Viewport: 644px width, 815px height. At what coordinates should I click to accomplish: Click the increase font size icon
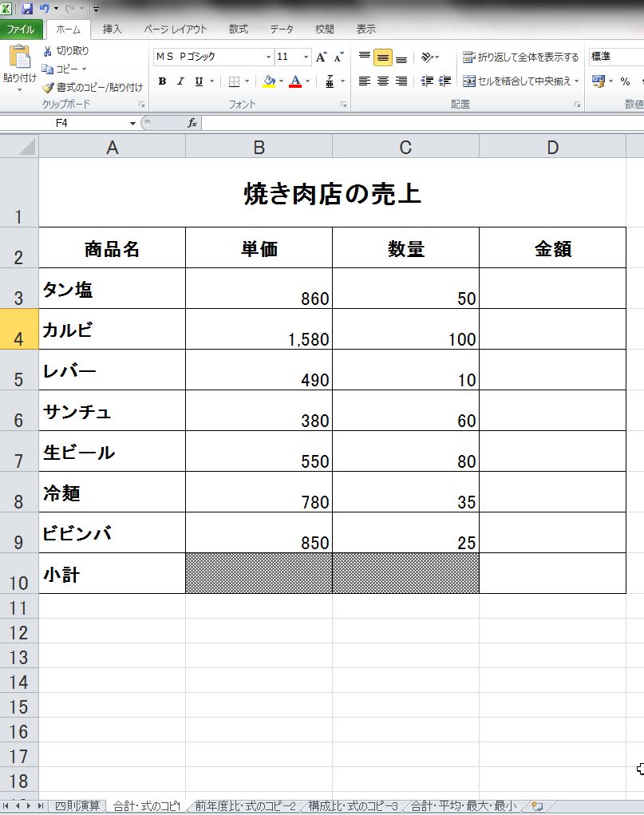click(321, 57)
